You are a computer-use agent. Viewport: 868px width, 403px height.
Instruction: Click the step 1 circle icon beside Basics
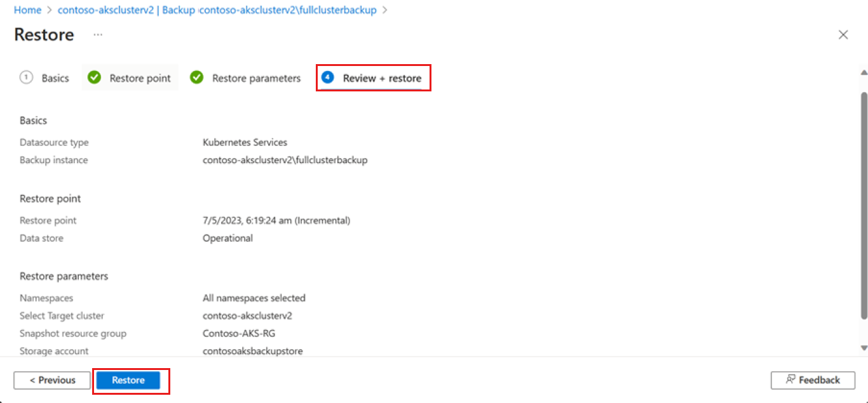[x=26, y=78]
